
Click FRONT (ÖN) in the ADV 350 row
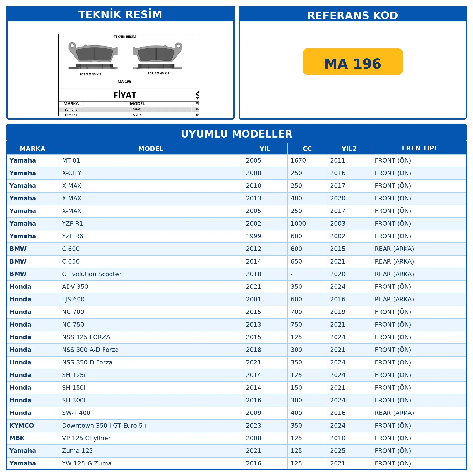(x=393, y=287)
